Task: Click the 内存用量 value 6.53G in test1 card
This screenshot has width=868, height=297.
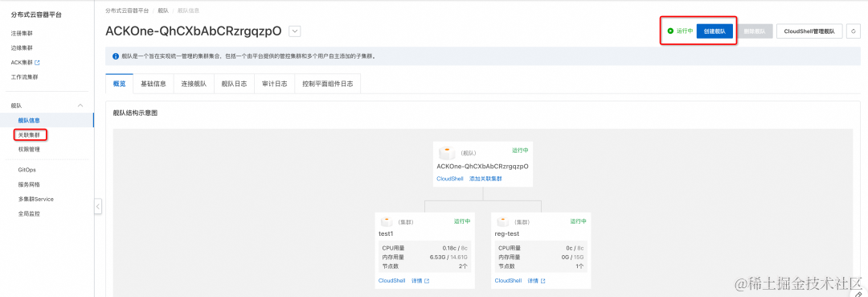Action: (438, 257)
